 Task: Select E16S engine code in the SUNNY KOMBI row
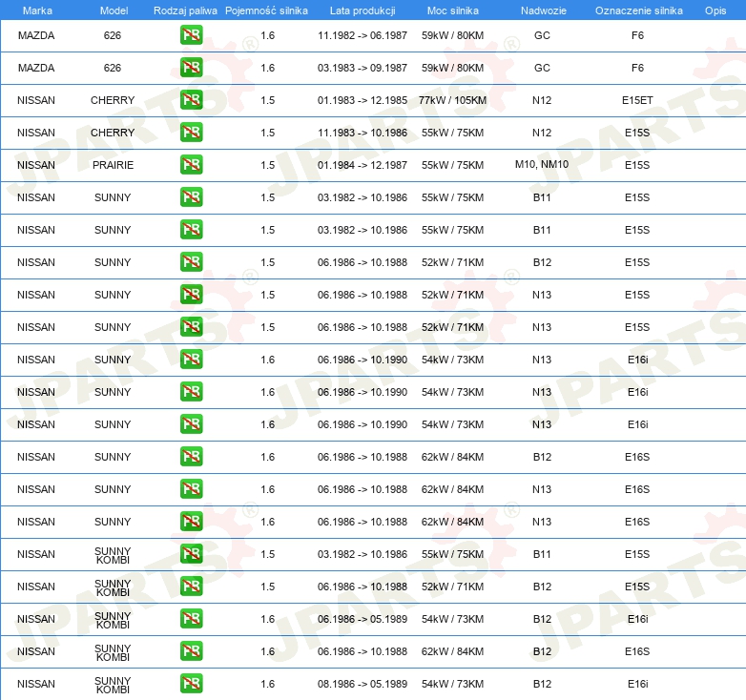point(637,651)
